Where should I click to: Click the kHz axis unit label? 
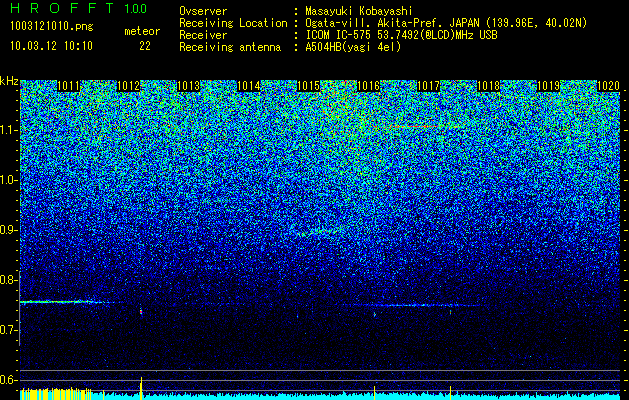tap(9, 81)
